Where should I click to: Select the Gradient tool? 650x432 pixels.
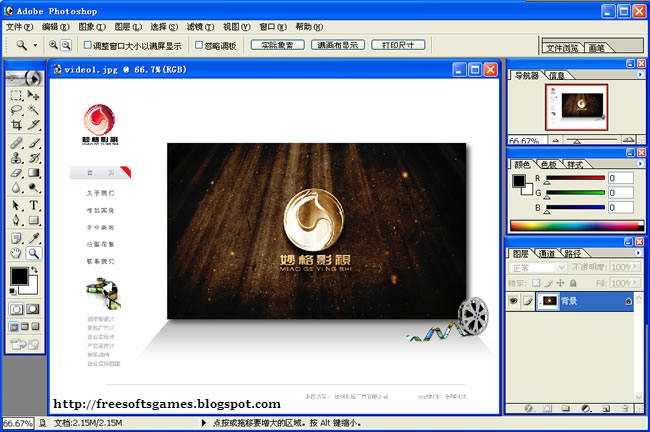point(34,173)
